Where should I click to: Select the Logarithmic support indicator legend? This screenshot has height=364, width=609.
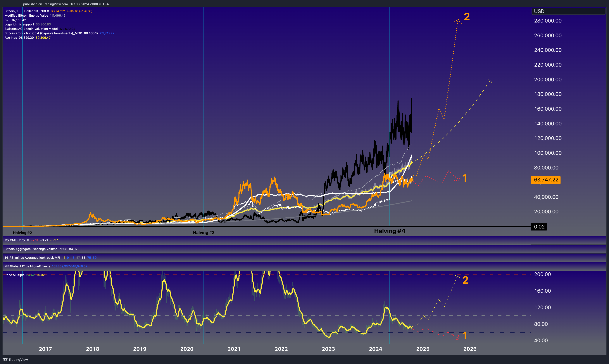point(19,24)
